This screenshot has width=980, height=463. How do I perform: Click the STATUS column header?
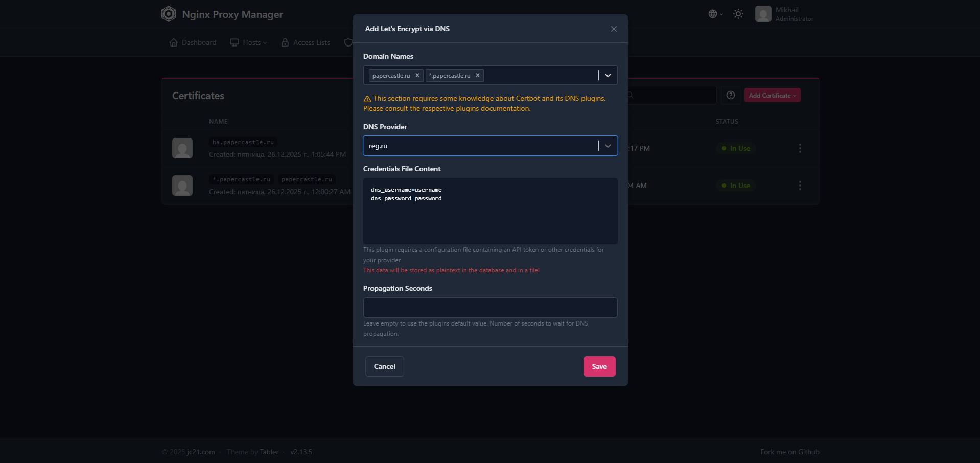pyautogui.click(x=727, y=122)
